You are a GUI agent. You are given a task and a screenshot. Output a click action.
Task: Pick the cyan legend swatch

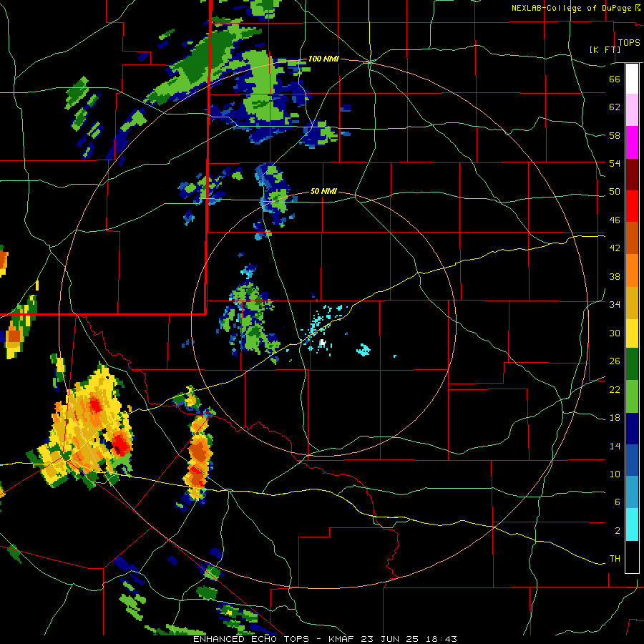[632, 525]
